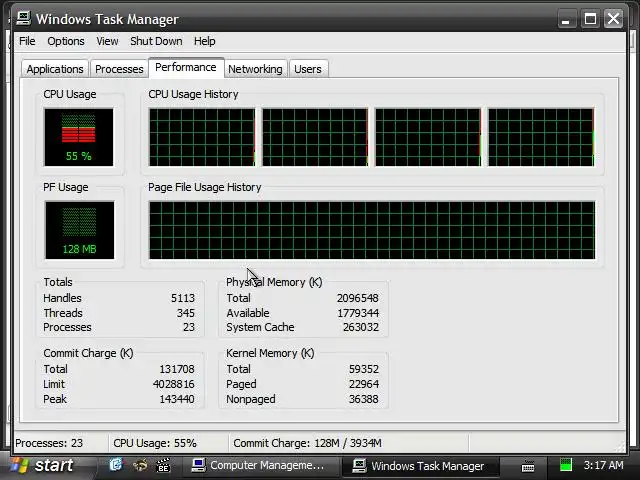Click the Physical Memory (K) heading
This screenshot has width=640, height=480.
pos(274,282)
